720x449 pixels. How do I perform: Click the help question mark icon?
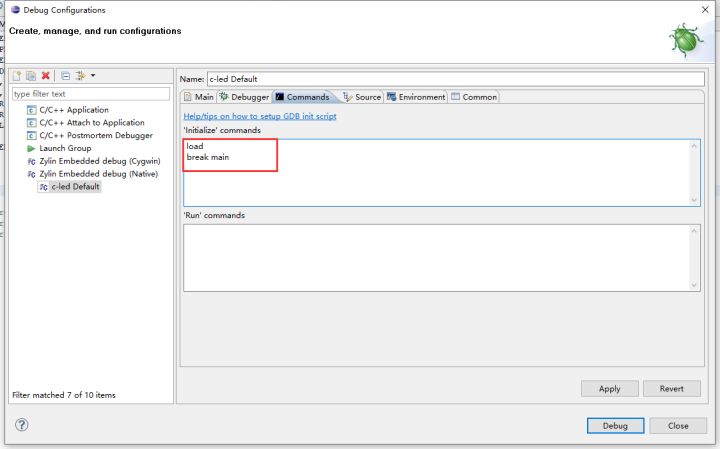click(x=21, y=425)
